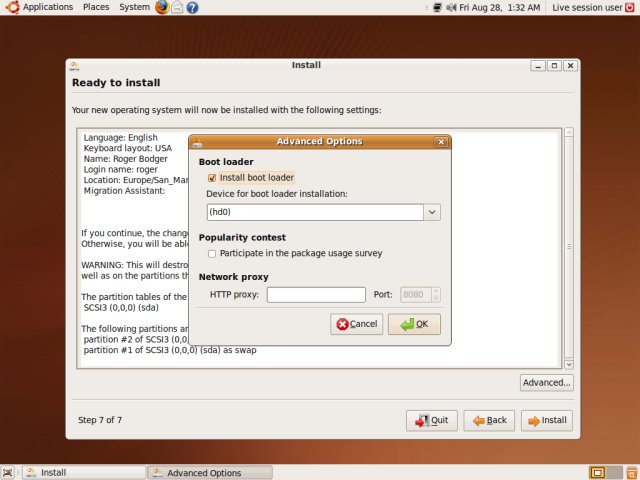This screenshot has width=640, height=480.
Task: Click the 'Language: English' summary line
Action: point(120,138)
